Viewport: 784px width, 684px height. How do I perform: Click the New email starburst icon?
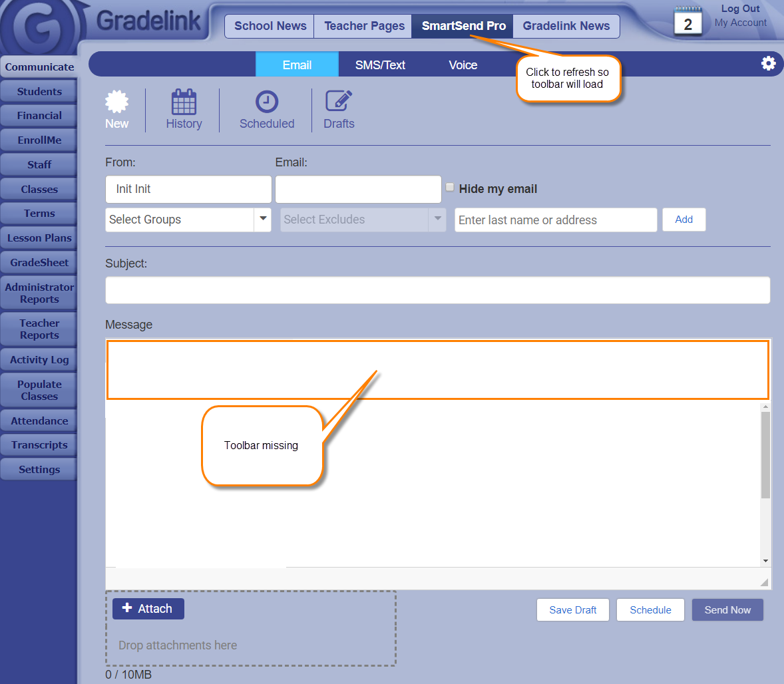coord(117,102)
